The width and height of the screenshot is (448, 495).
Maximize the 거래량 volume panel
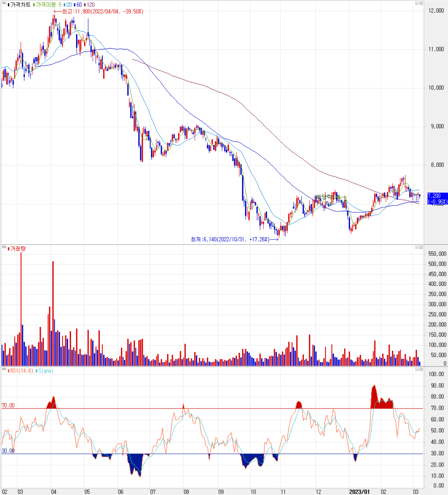click(417, 247)
